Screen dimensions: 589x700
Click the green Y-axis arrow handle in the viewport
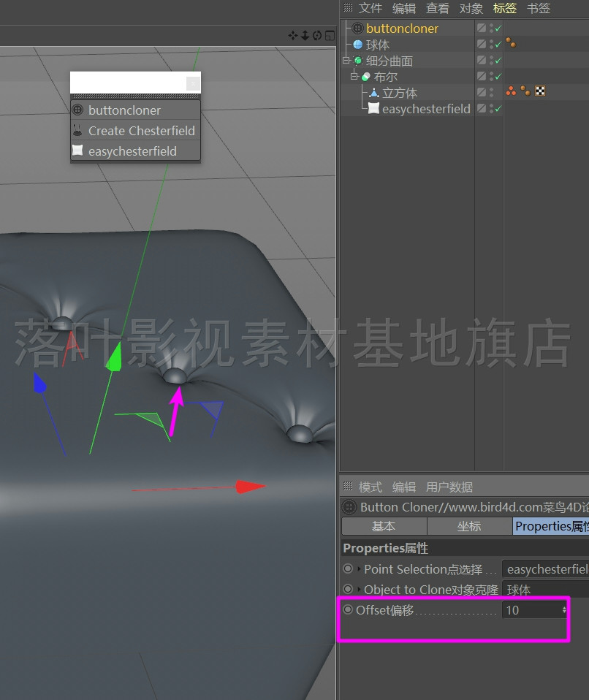click(x=114, y=357)
